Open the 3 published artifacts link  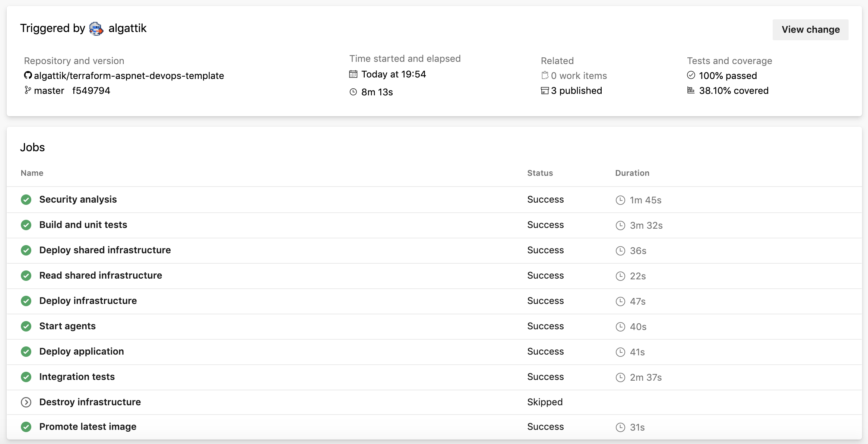[576, 91]
